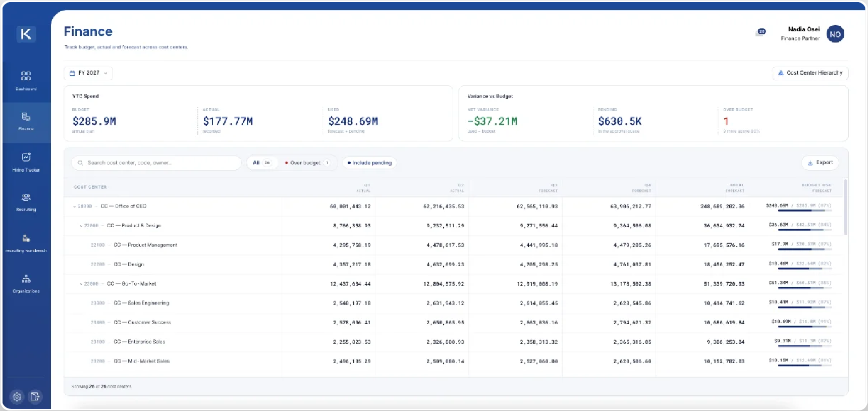868x411 pixels.
Task: Click the table's vertical scrollbar
Action: (x=846, y=207)
